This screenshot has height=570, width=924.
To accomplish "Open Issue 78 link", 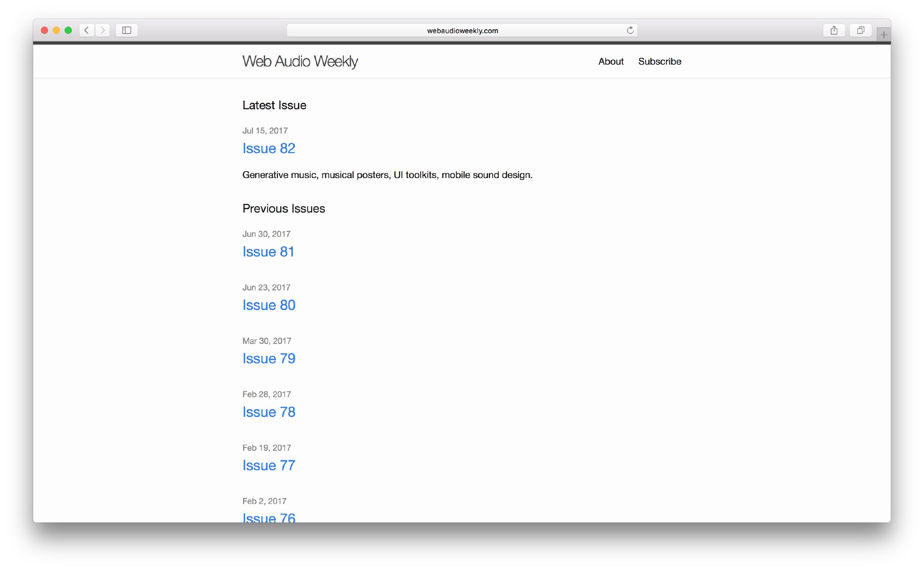I will 269,412.
